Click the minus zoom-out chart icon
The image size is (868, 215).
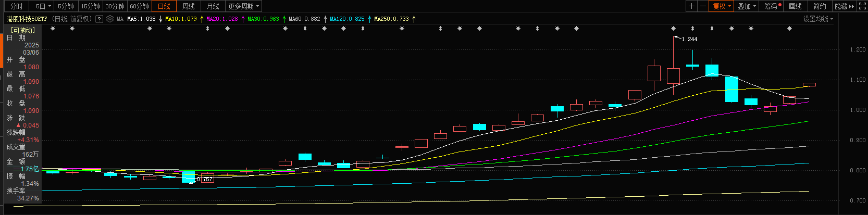click(x=703, y=6)
